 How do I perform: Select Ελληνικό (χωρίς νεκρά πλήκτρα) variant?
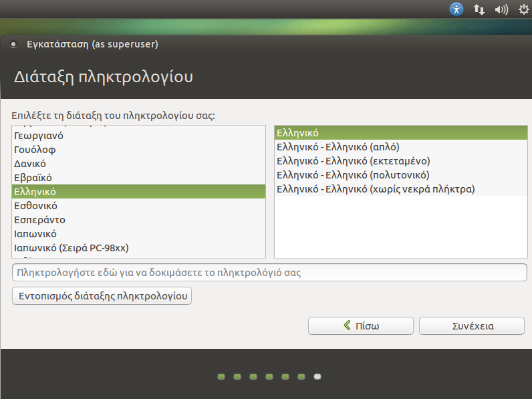375,189
